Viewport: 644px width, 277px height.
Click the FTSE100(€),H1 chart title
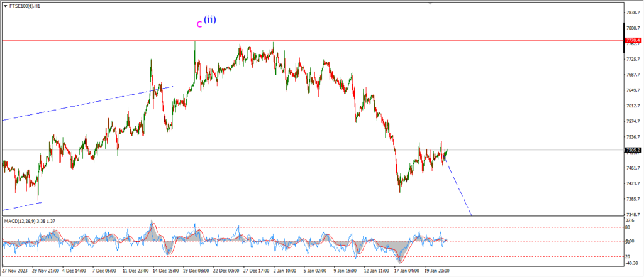click(27, 6)
